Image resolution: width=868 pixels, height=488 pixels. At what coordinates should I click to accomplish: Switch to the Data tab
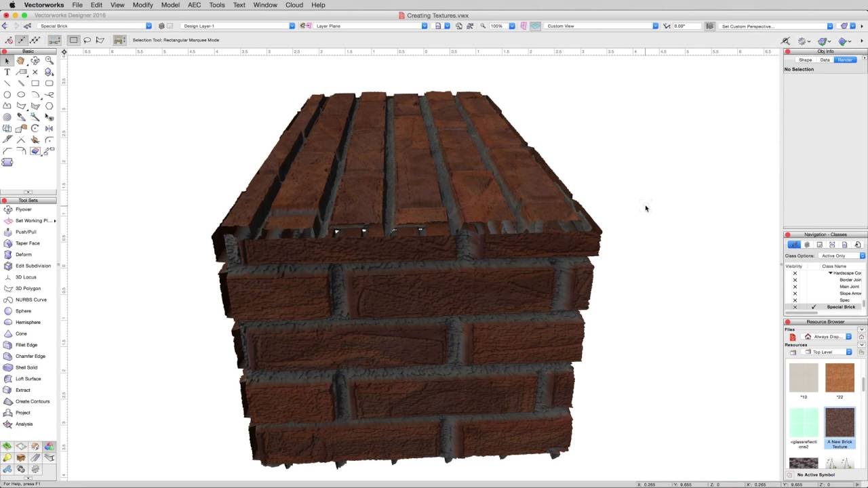click(825, 60)
